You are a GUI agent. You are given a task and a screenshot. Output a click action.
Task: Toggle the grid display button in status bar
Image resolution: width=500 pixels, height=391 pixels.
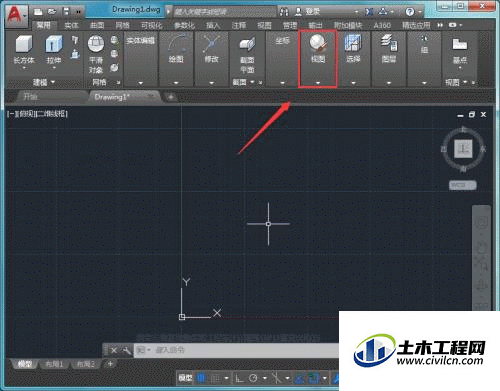201,378
